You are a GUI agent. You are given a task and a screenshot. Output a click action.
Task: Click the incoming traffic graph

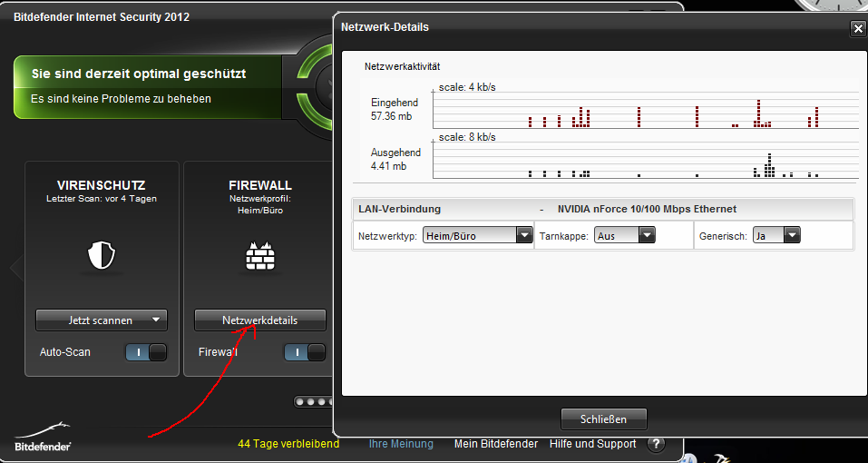coord(646,109)
